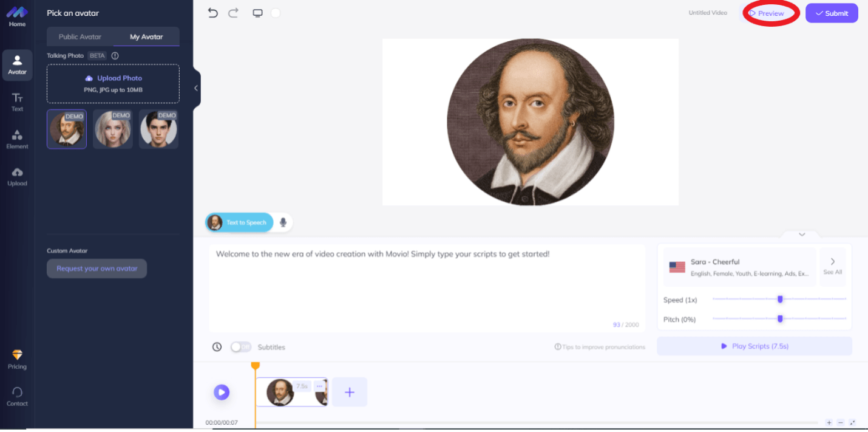Click the 00:00/00:07 time readout
Screen dimensions: 868x432
pos(222,422)
